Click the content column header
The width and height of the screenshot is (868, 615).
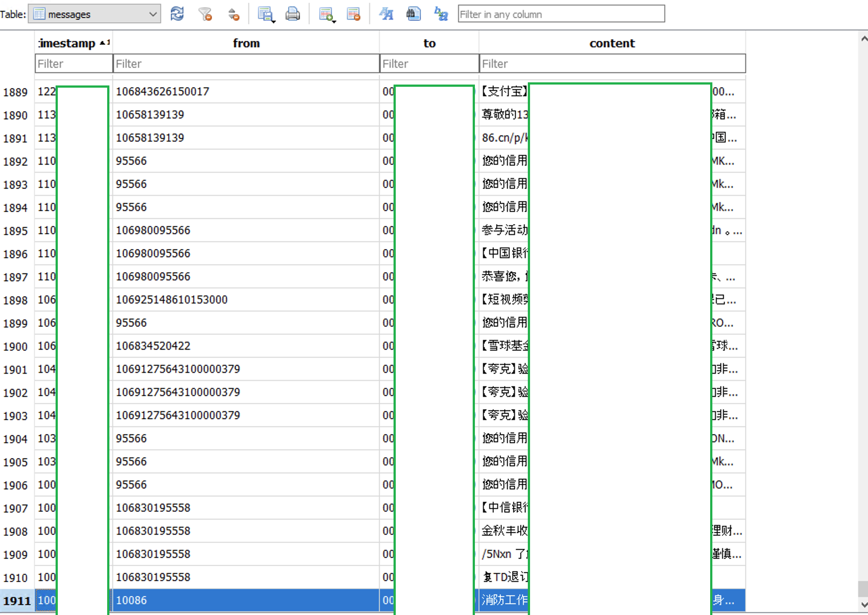(612, 43)
